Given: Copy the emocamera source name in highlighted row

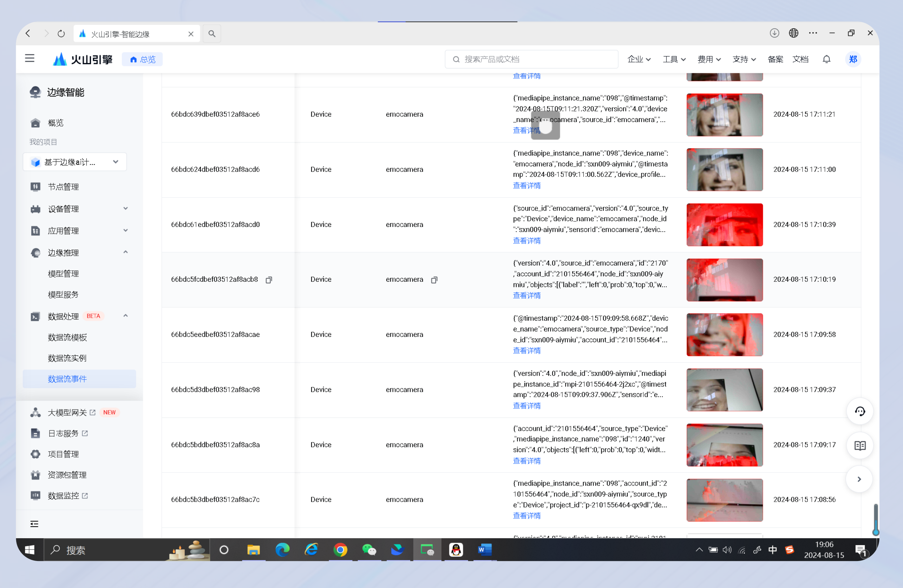Looking at the screenshot, I should (x=434, y=280).
